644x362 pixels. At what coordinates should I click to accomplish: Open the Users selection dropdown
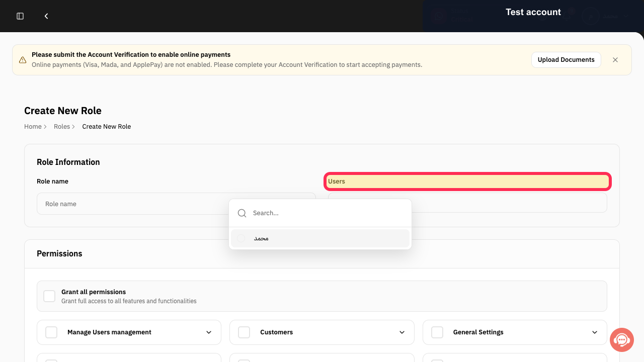pos(467,203)
